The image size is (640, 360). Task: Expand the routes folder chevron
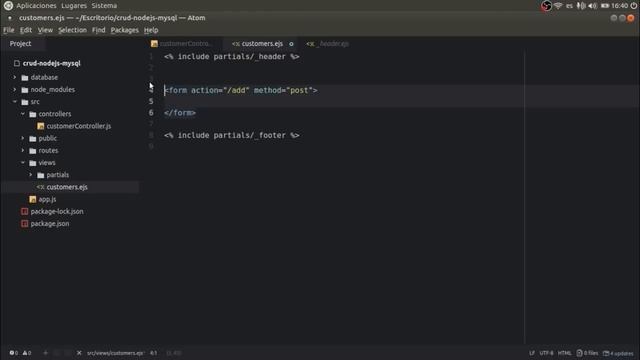click(x=23, y=151)
